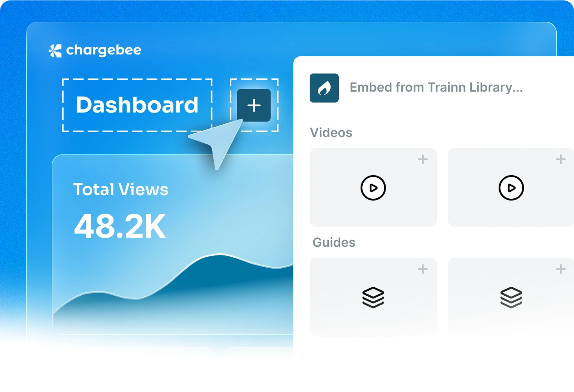Select the Dashboard title box
The height and width of the screenshot is (392, 574).
tap(137, 105)
